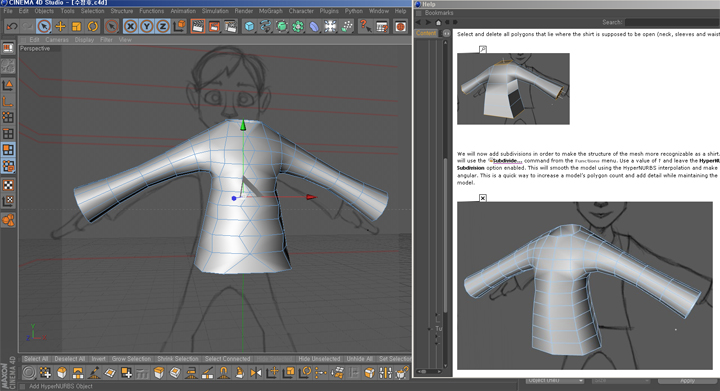This screenshot has height=391, width=720.
Task: Open the viewport Cameras menu
Action: pyautogui.click(x=57, y=40)
